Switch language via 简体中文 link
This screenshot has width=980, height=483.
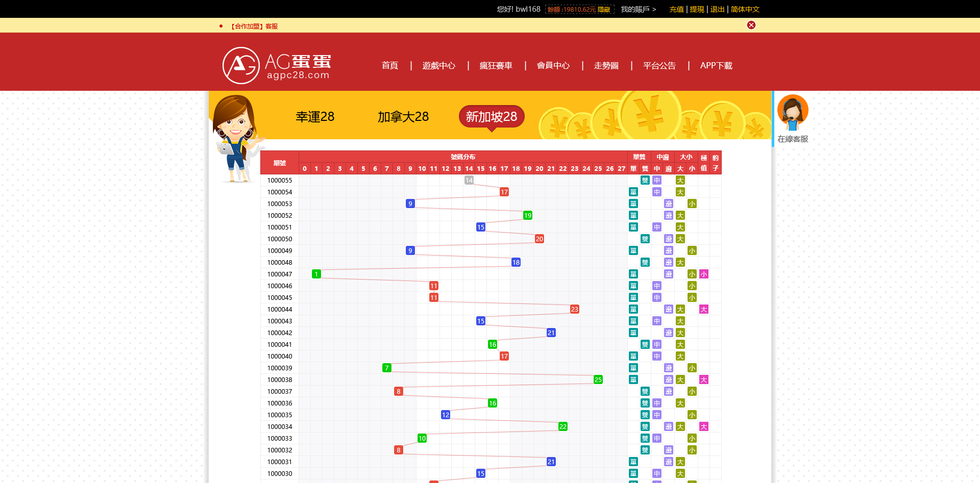pos(744,9)
